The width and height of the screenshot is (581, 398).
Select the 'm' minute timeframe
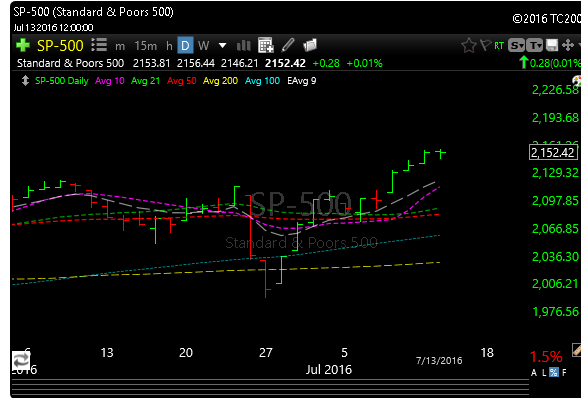click(120, 46)
